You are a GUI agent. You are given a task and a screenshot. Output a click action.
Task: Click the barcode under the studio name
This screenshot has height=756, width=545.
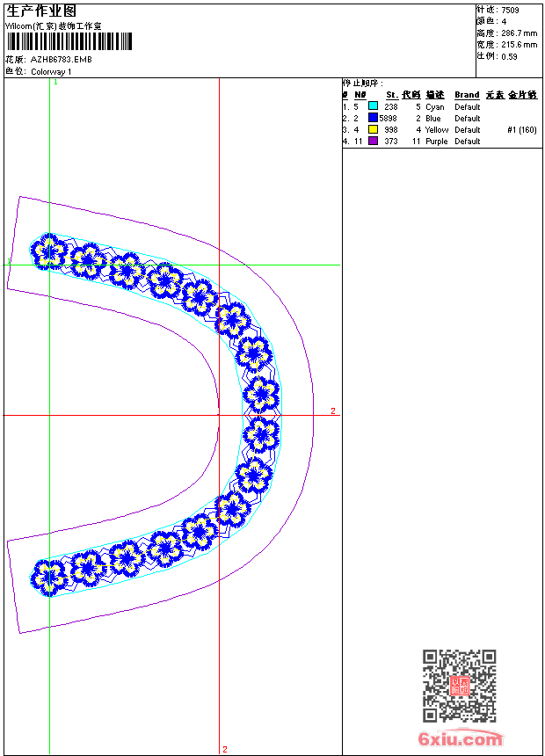tap(69, 41)
